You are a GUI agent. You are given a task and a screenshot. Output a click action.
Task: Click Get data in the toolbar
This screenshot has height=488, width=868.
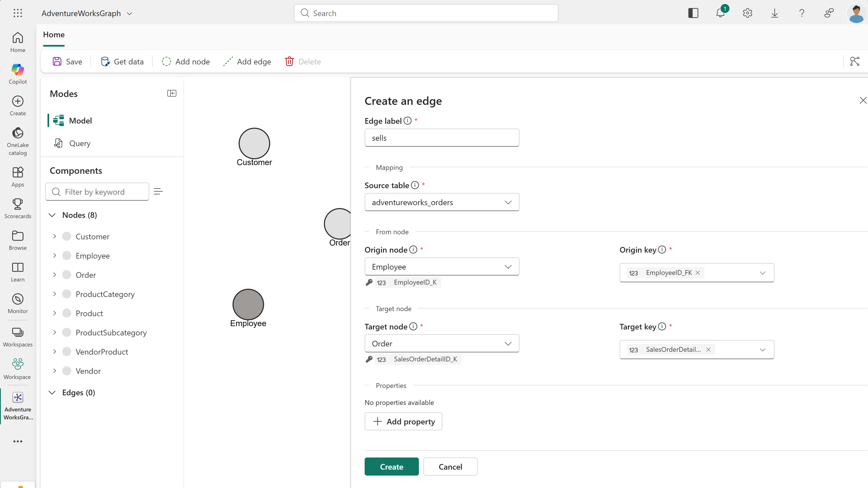[x=122, y=61]
